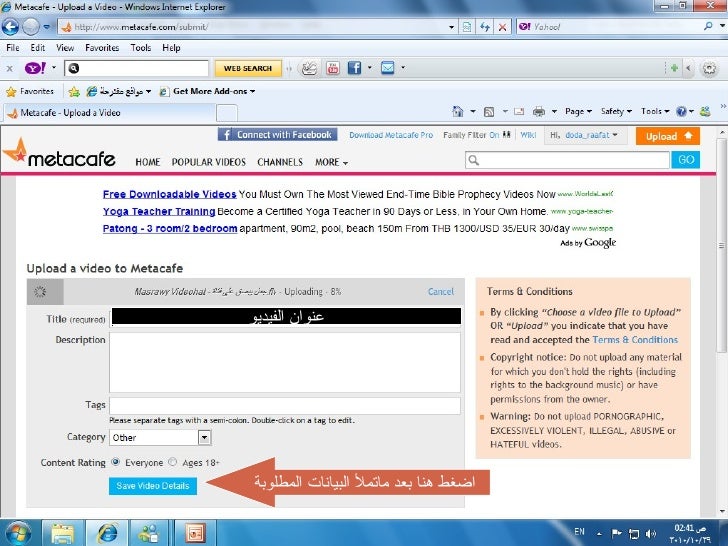728x546 pixels.
Task: Click the search magnifier in Yahoo search box
Action: pyautogui.click(x=708, y=26)
